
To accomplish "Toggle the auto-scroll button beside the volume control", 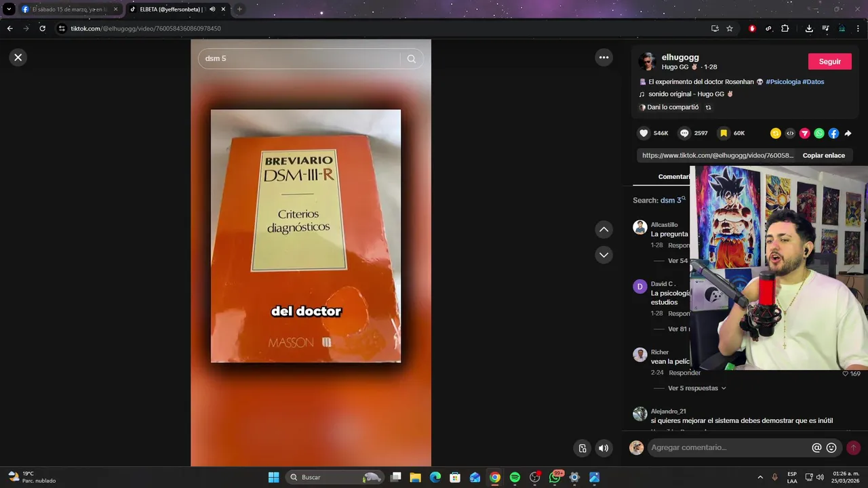I will [x=582, y=448].
